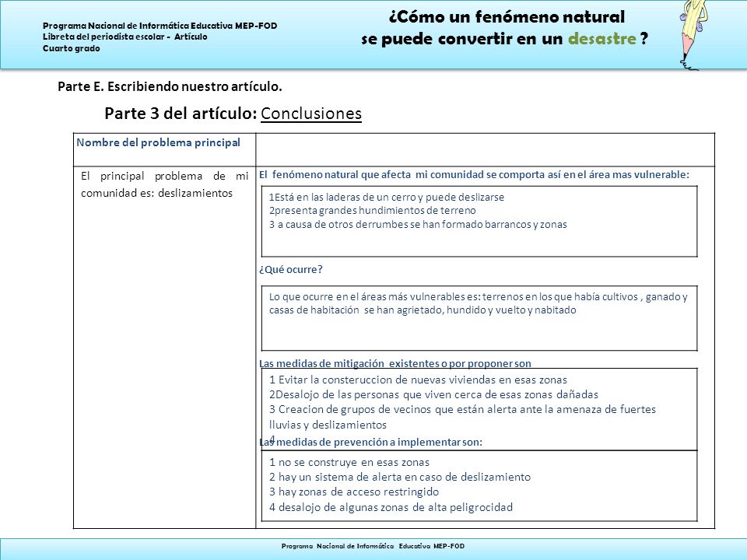Screen dimensions: 747x560
Task: Click '2 hay un sistema de alerta' line
Action: pos(400,477)
